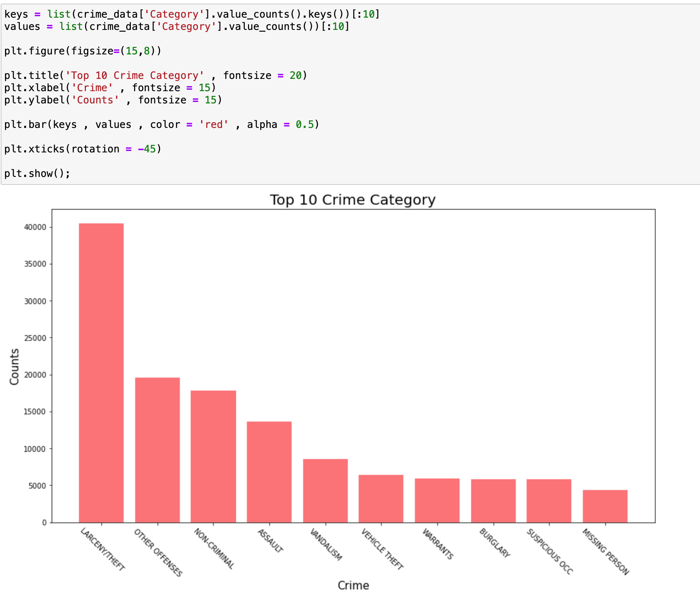
Task: Click the 40000 y-axis tick label
Action: [35, 227]
